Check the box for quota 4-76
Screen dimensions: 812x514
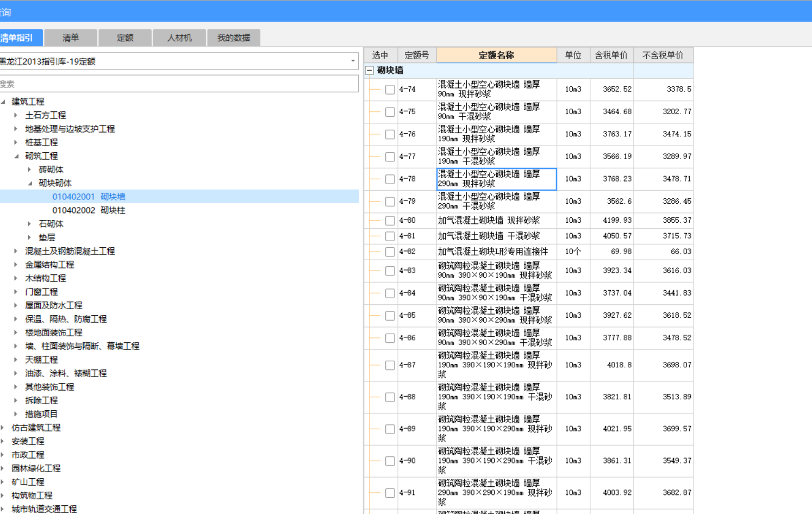point(390,134)
